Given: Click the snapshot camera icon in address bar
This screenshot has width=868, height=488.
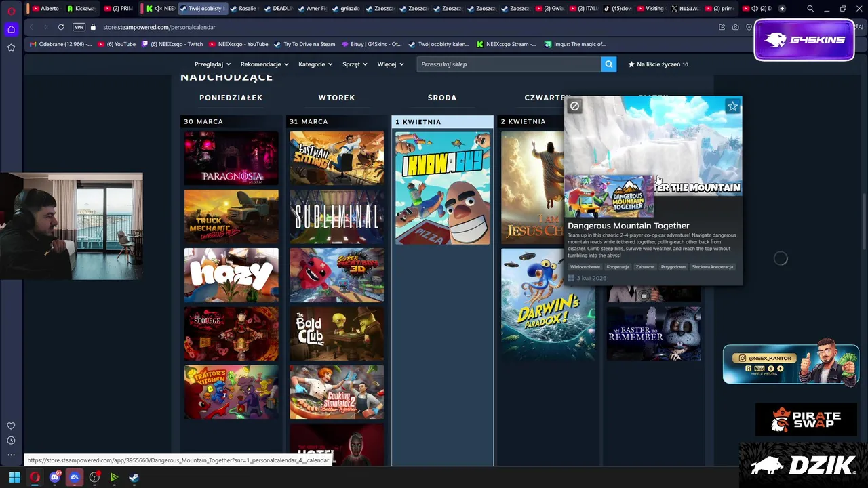Looking at the screenshot, I should [736, 27].
